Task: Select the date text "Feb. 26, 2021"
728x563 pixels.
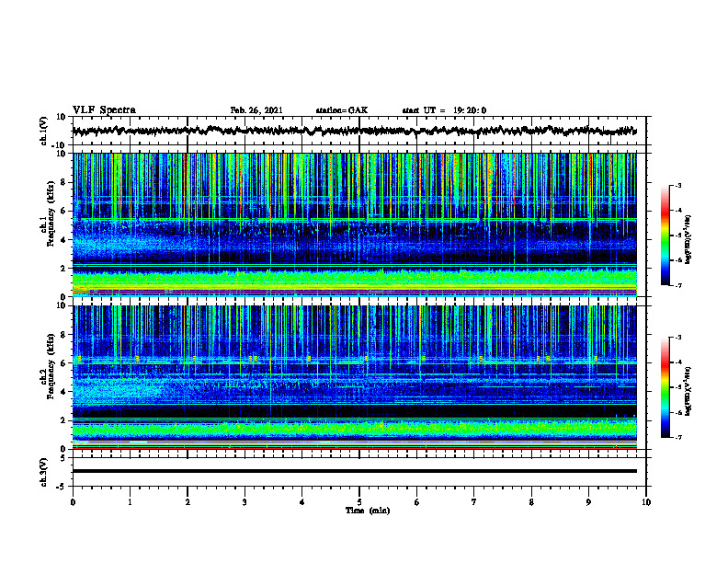Action: (256, 110)
